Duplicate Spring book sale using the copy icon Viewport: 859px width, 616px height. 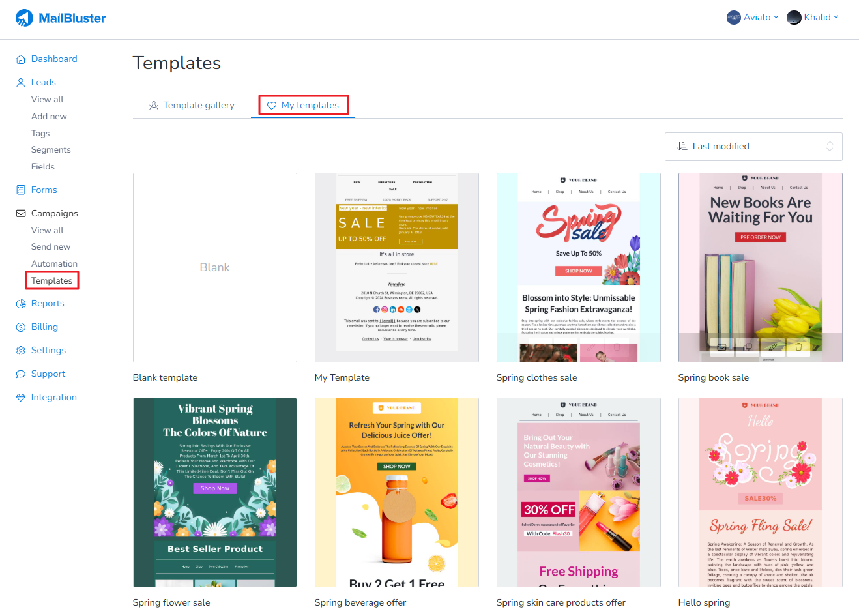pos(747,347)
